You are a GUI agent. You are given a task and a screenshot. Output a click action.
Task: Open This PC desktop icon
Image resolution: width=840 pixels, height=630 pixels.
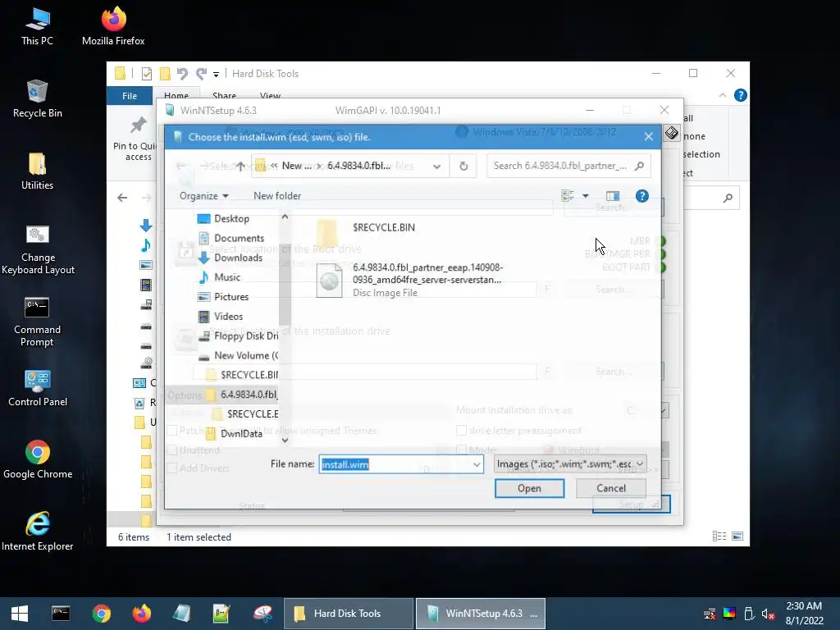point(37,27)
